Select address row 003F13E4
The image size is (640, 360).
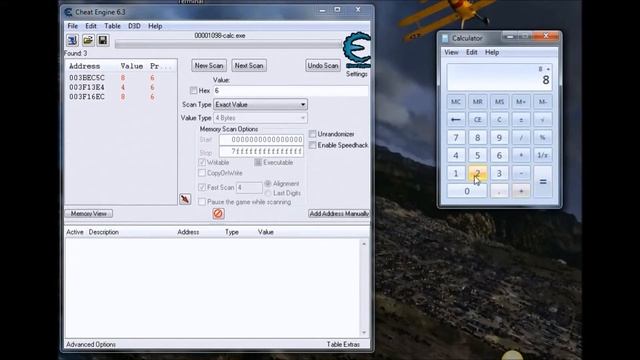(121, 87)
